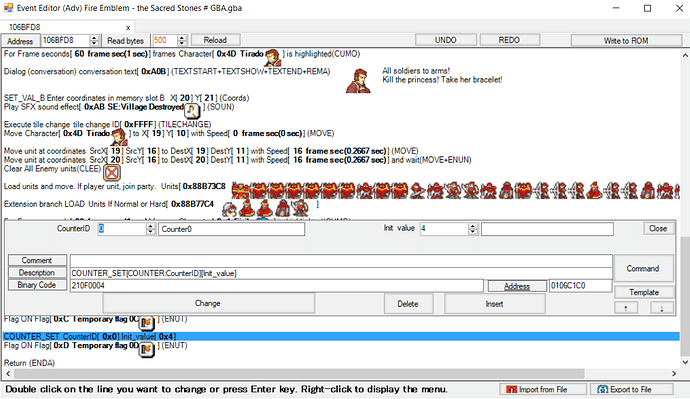This screenshot has width=690, height=399.
Task: Select SET_VAL_B Enter coordinates line
Action: click(127, 98)
